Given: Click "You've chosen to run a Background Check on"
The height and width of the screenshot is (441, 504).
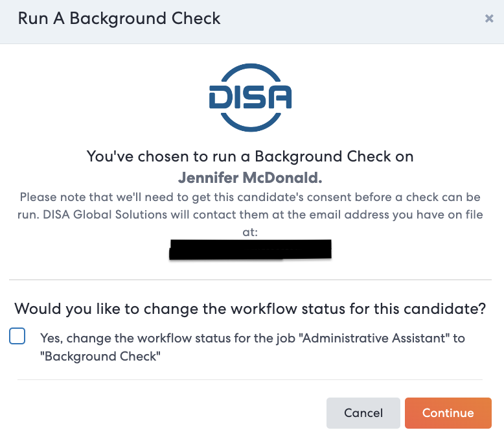Looking at the screenshot, I should 250,156.
